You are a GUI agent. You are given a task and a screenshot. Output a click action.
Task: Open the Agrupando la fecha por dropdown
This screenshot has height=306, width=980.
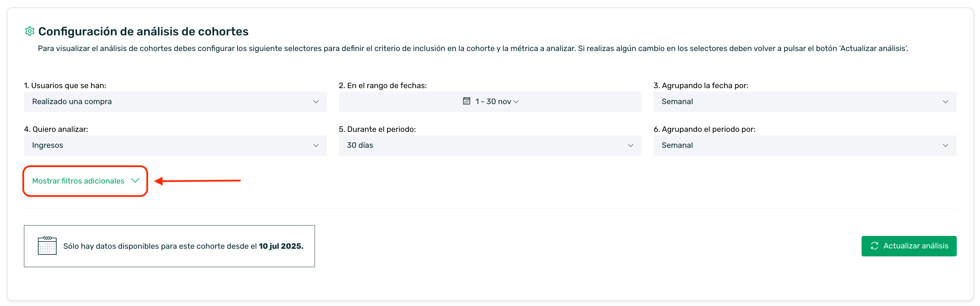tap(804, 102)
